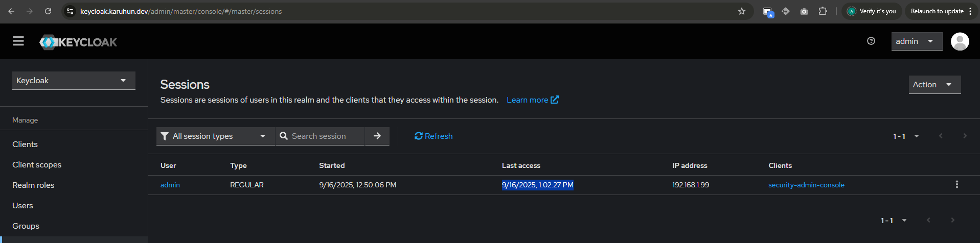Open the security-admin-console client link

tap(806, 185)
